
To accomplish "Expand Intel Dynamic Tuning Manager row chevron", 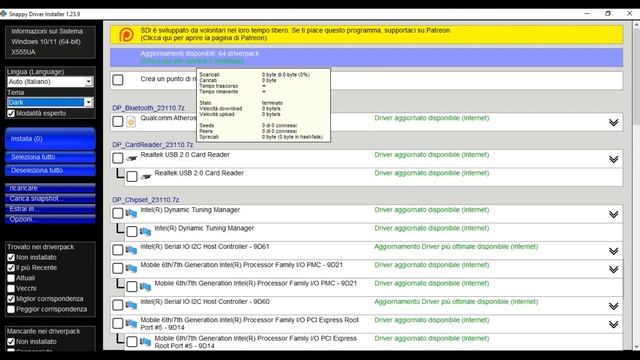I will tap(613, 214).
